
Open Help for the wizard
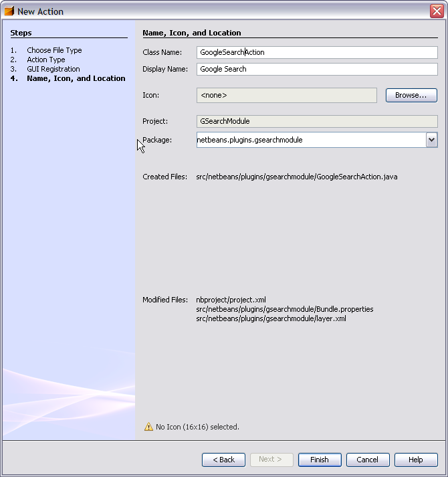coord(416,460)
